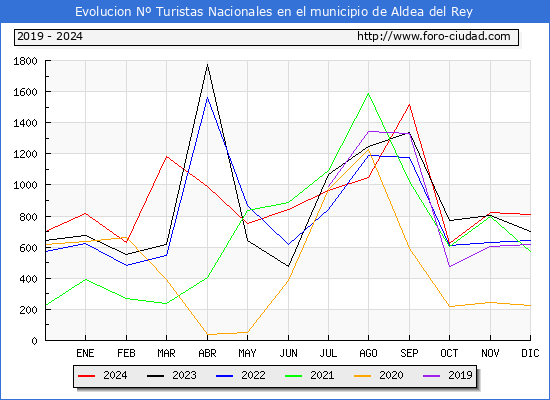The width and height of the screenshot is (550, 400).
Task: Click the DIC month axis label
Action: (x=530, y=353)
